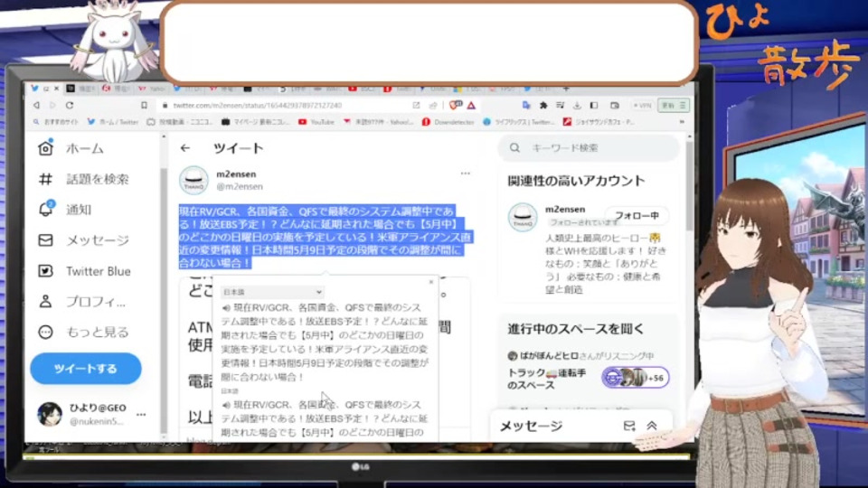Open the YouTube bookmark in the bookmarks bar
The image size is (868, 488).
(x=316, y=122)
